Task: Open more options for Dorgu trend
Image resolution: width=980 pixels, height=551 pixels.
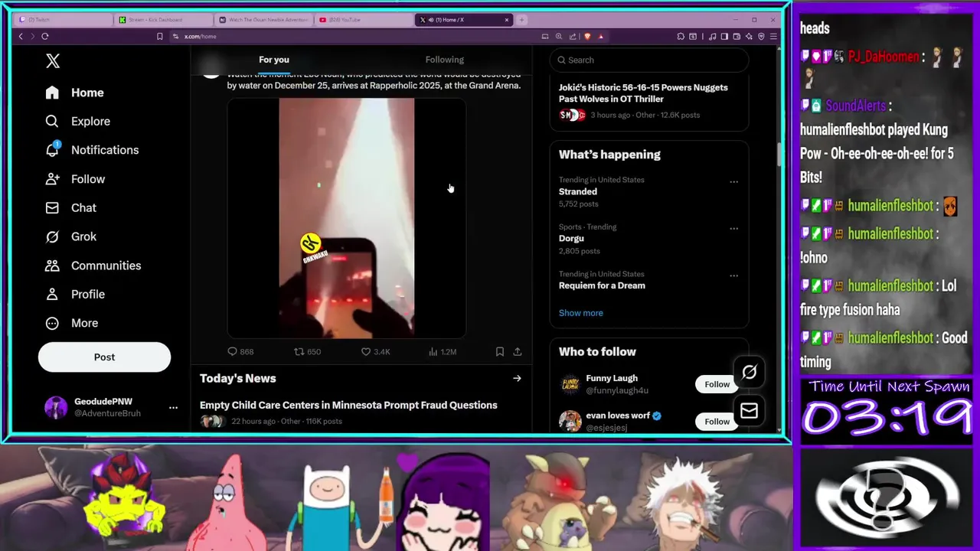Action: click(733, 229)
